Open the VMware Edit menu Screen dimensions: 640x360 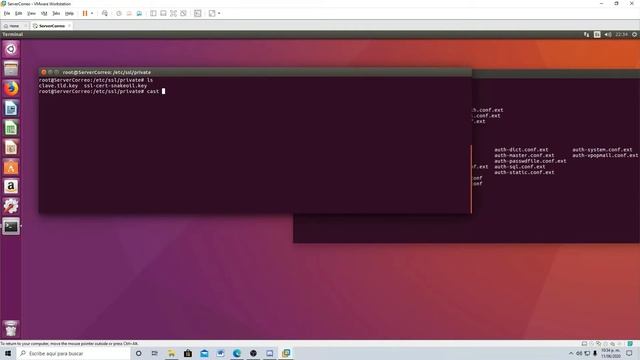(x=18, y=13)
